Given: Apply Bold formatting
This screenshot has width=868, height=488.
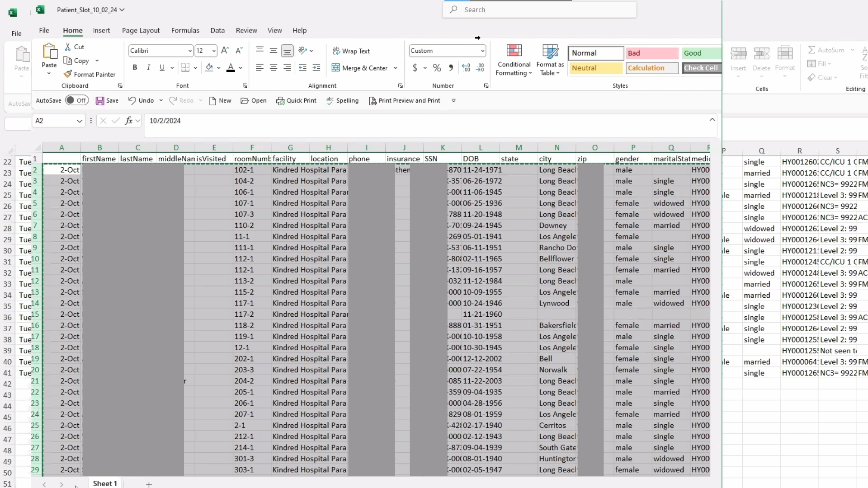Looking at the screenshot, I should [135, 68].
